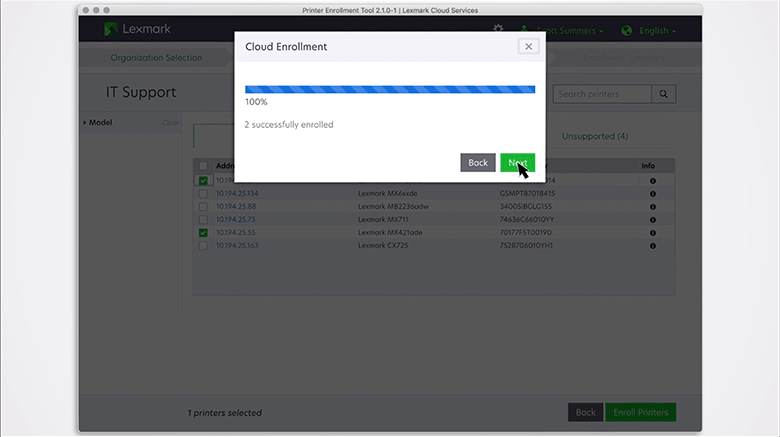Show info for Lexmark MX6xxde printer
This screenshot has height=437, width=780.
tap(653, 193)
